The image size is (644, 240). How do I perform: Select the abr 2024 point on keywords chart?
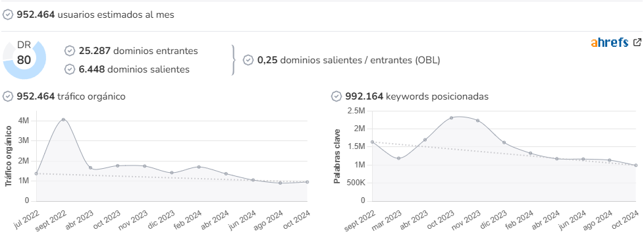pos(556,159)
